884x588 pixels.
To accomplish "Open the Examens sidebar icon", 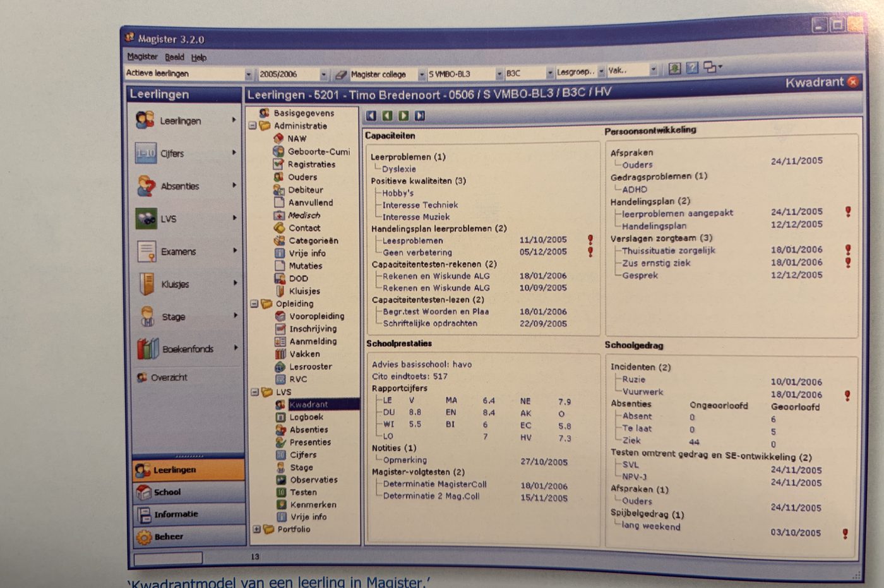I will (x=146, y=251).
